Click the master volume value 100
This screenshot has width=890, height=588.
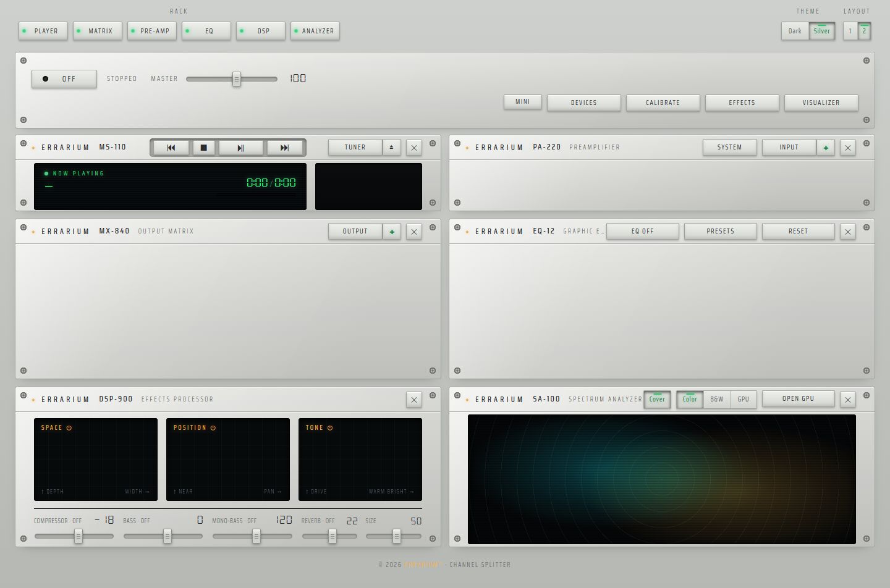pyautogui.click(x=298, y=78)
